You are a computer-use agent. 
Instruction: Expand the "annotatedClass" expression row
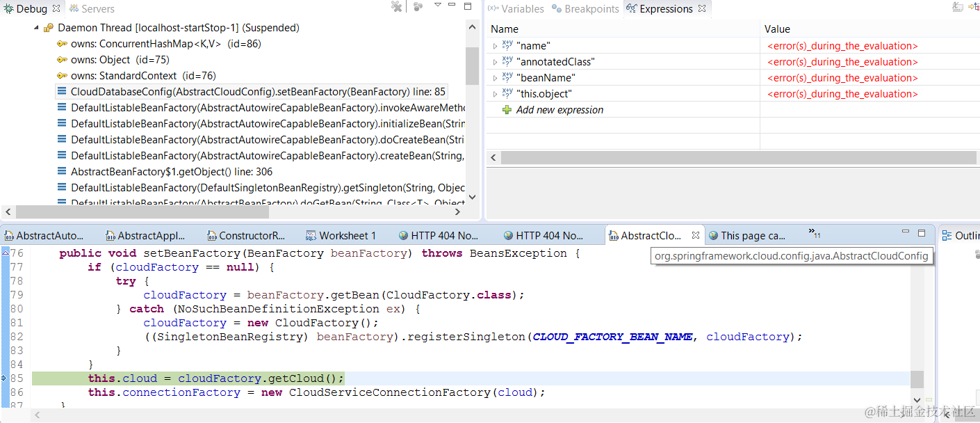pyautogui.click(x=495, y=62)
